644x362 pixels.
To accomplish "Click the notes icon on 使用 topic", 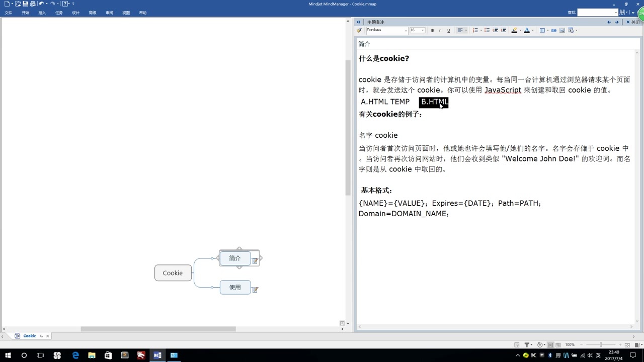I will [255, 290].
